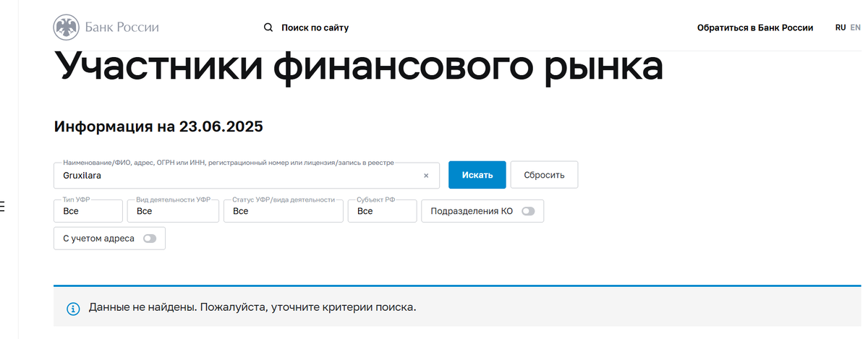Click the Участники финансового рынка heading
Viewport: 868px width, 339px height.
click(x=358, y=67)
